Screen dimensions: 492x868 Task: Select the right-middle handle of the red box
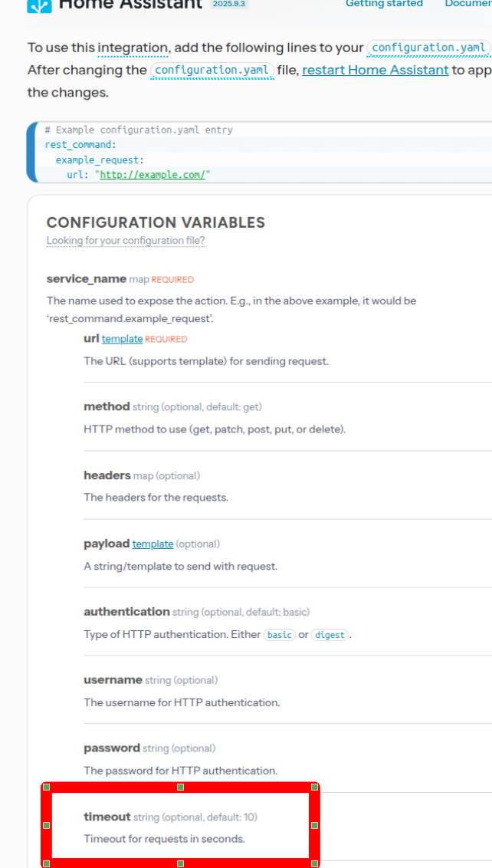pos(314,825)
